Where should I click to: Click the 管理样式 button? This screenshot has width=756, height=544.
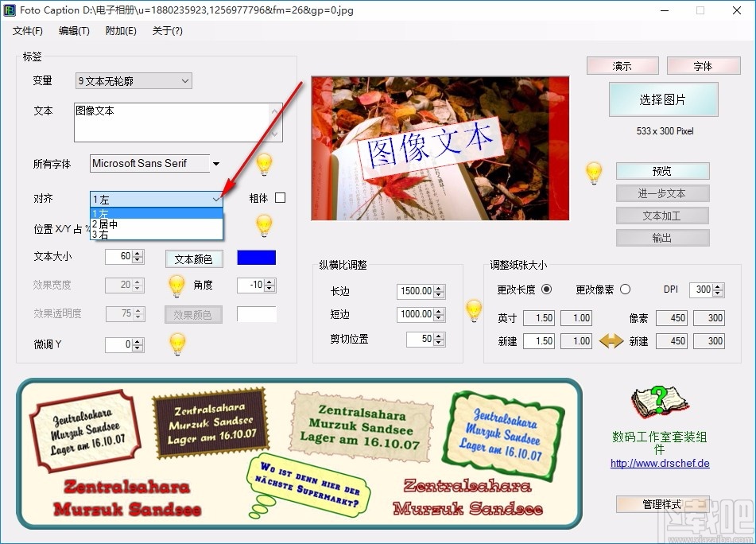pos(662,504)
